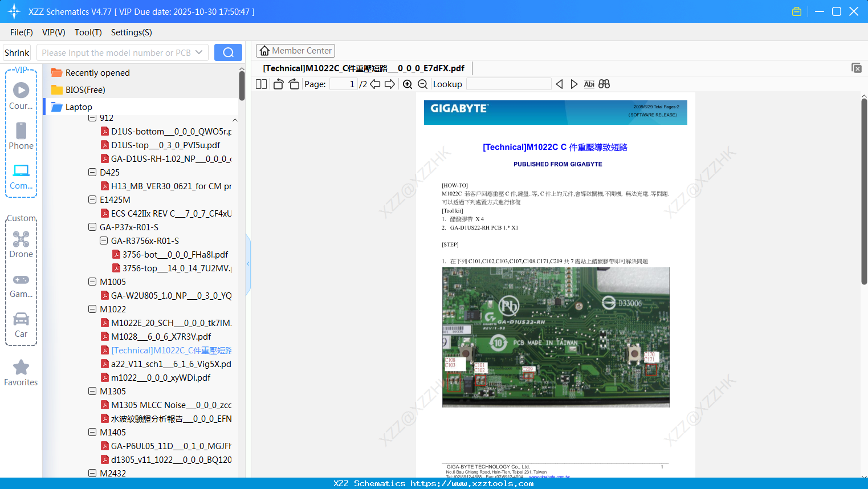Collapse the M1005 tree node

click(92, 282)
